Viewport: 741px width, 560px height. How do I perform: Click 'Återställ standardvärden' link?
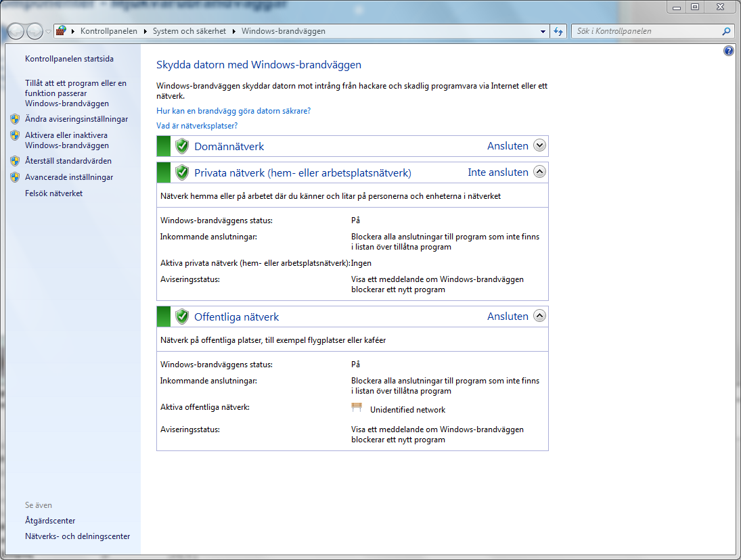(x=68, y=161)
